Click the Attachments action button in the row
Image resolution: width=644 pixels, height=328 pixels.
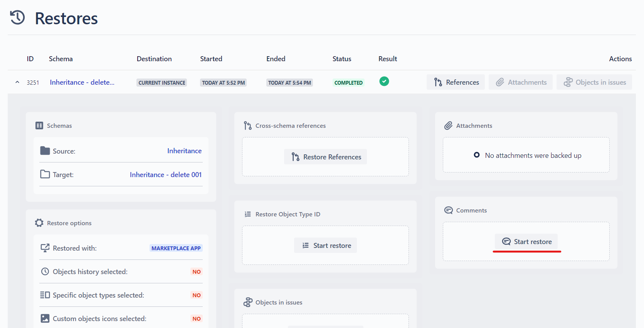(521, 82)
